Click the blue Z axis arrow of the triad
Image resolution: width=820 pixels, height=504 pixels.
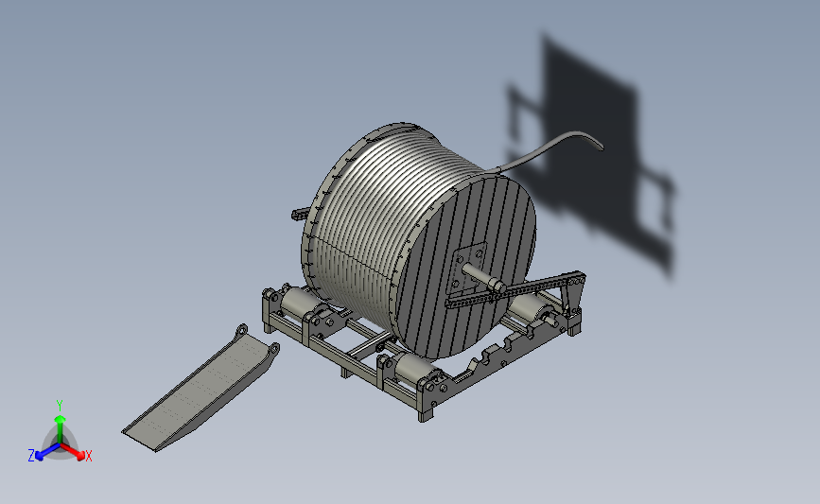click(x=46, y=452)
